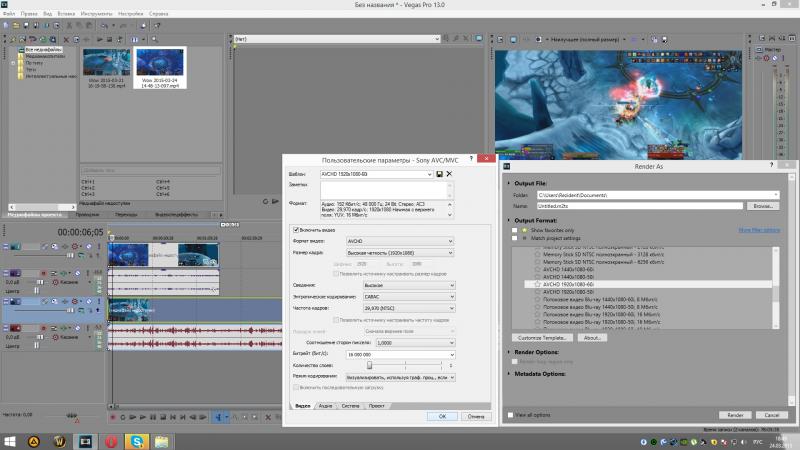Click the delete X icon in timeline toolbar
The width and height of the screenshot is (800, 450).
click(x=268, y=417)
